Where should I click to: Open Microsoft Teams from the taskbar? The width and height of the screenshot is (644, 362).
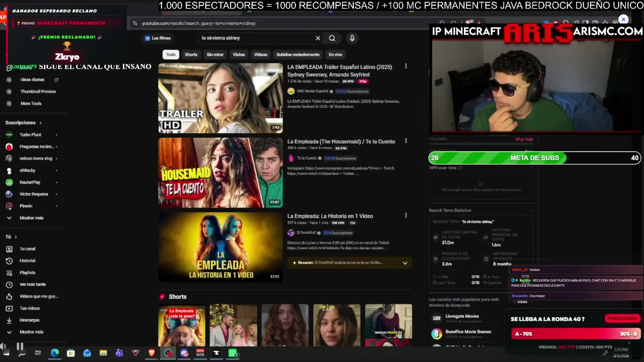click(x=119, y=353)
